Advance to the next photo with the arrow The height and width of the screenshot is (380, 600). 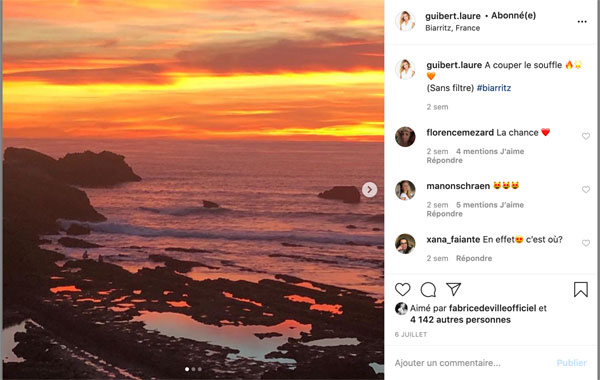point(369,189)
